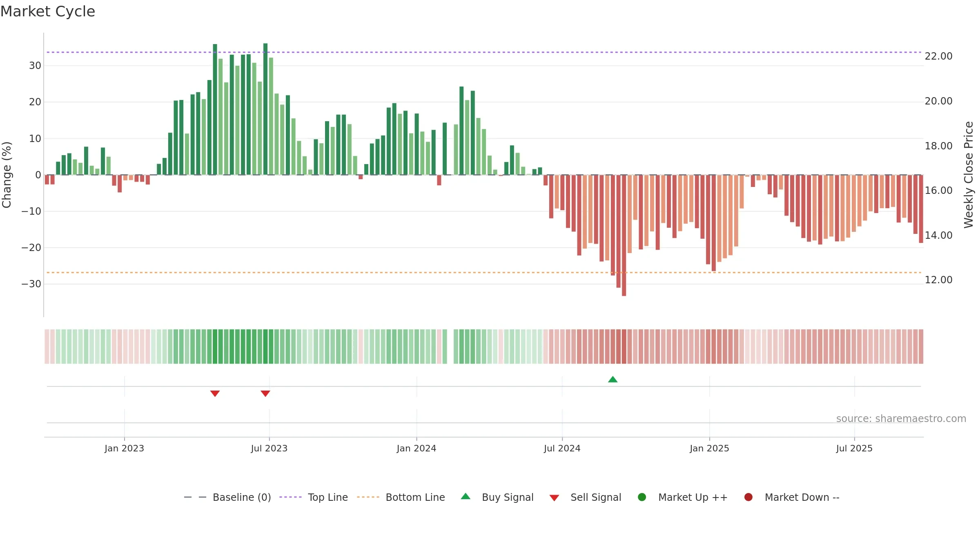Screen dimensions: 980x551
Task: Click the gray dashed baseline swatch in legend
Action: (195, 497)
